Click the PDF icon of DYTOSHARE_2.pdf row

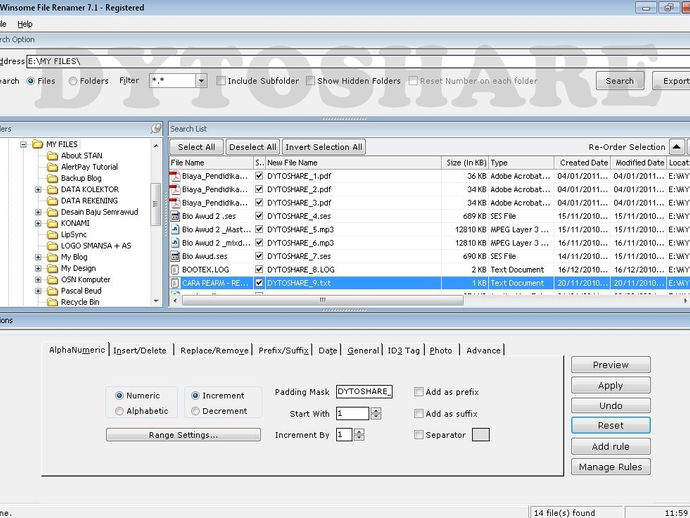point(175,189)
